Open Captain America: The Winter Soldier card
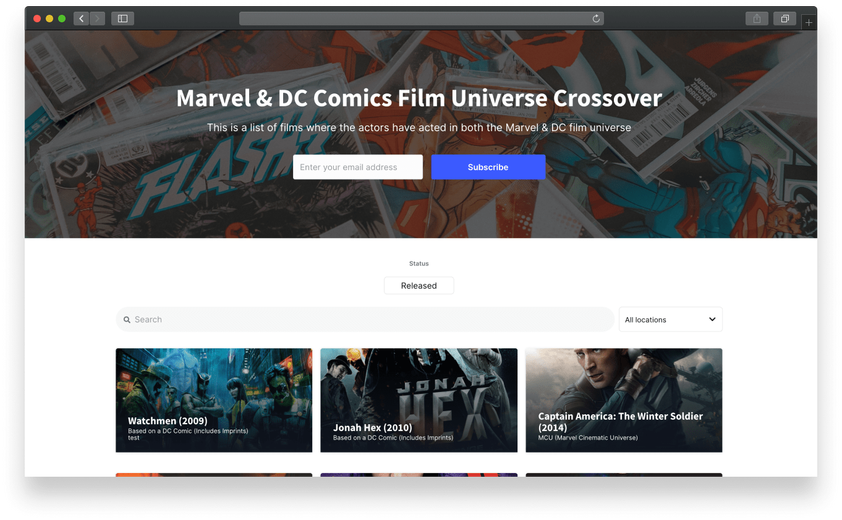Image resolution: width=842 pixels, height=520 pixels. pos(624,400)
